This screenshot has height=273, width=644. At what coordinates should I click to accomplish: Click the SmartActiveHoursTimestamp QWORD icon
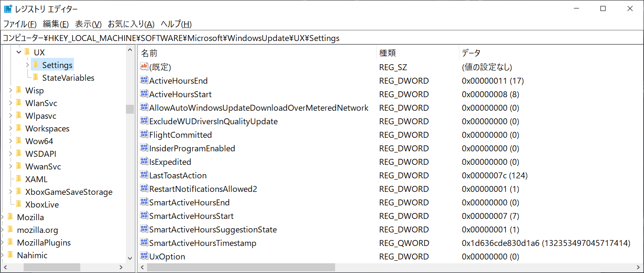point(144,243)
